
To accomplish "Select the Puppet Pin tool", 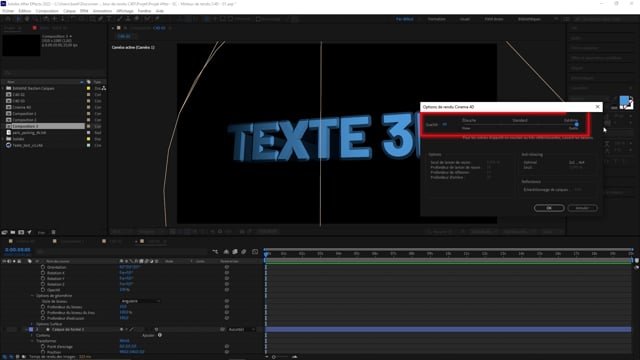I will (x=157, y=19).
